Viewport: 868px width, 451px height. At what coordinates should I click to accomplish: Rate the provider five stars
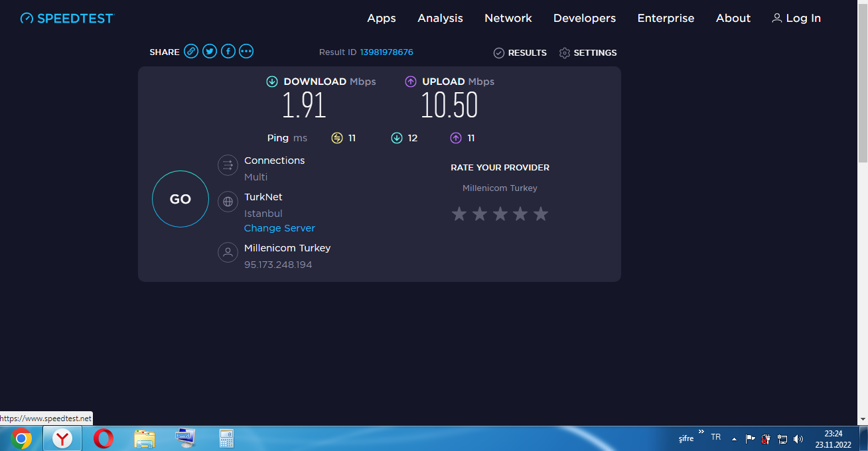541,214
